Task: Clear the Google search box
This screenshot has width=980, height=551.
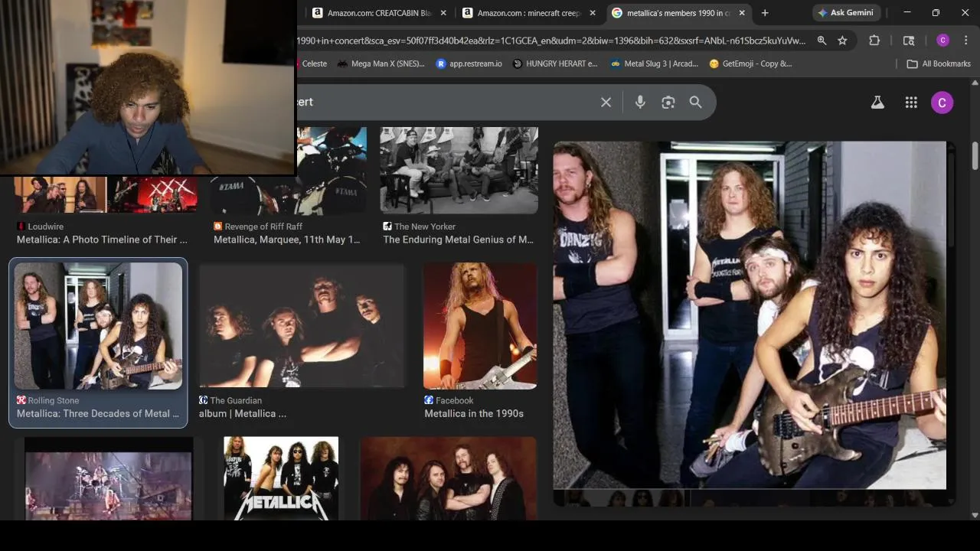Action: click(606, 102)
